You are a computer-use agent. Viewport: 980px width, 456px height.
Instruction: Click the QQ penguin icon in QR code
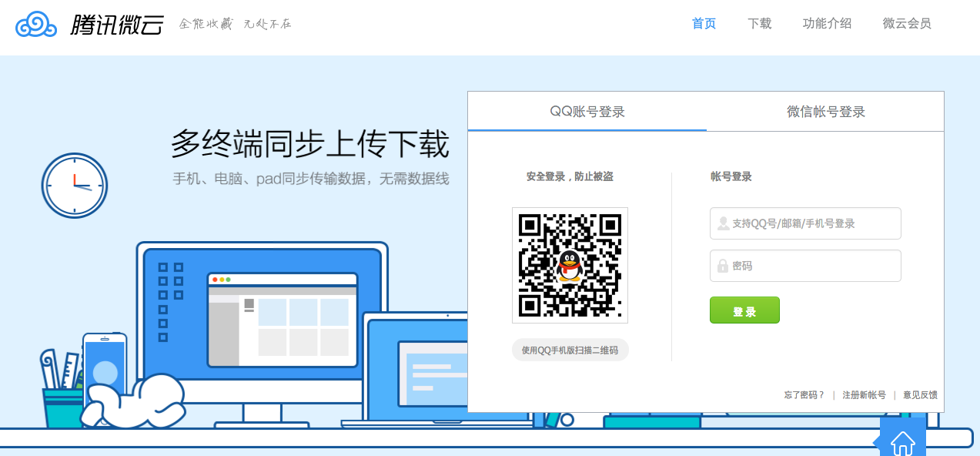click(570, 265)
